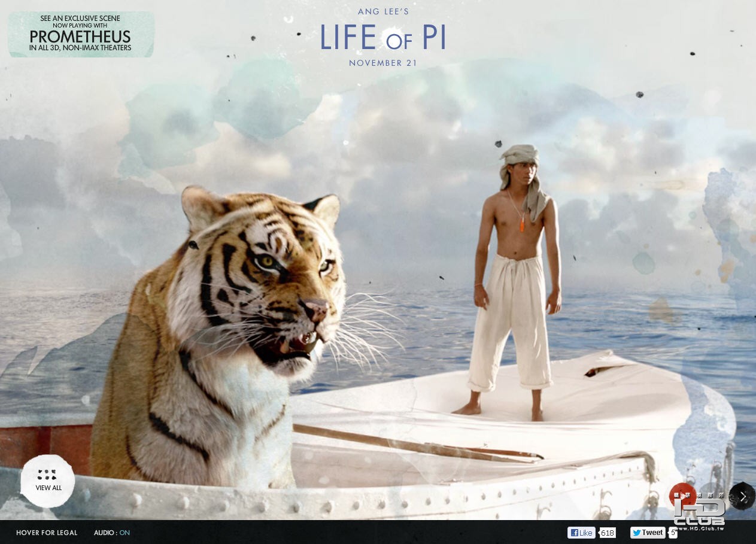Image resolution: width=756 pixels, height=544 pixels.
Task: Click the Life of Pi title logo
Action: 383,38
